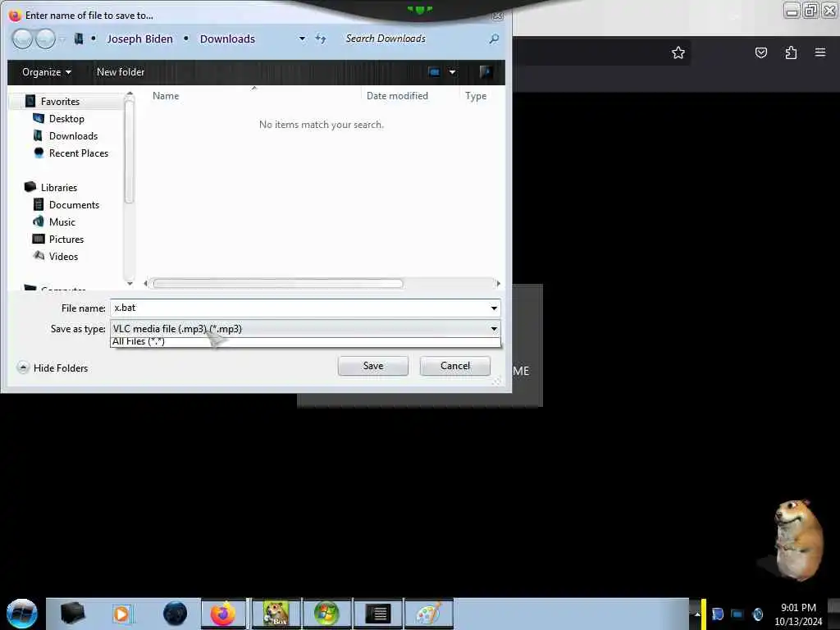Open the Organize menu

[47, 72]
